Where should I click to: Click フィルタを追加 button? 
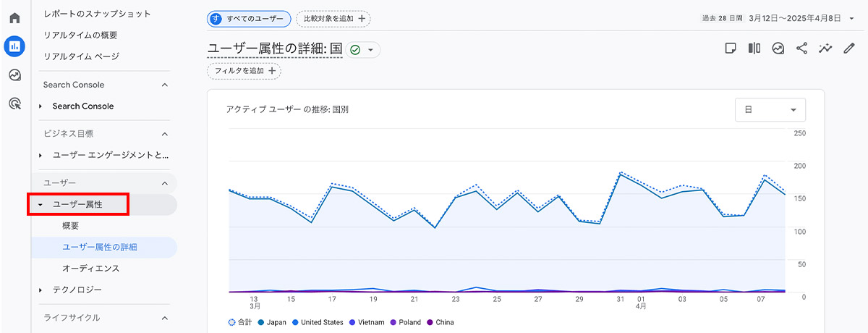[x=244, y=71]
